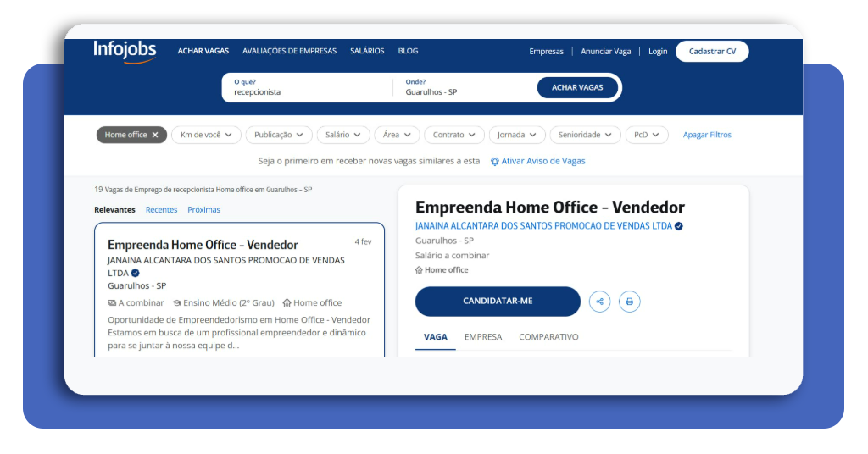Click the house icon next to Home office in job card

point(287,302)
